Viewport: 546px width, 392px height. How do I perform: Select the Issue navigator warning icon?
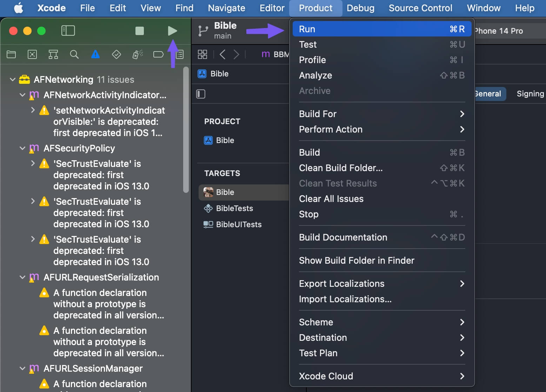click(x=95, y=54)
